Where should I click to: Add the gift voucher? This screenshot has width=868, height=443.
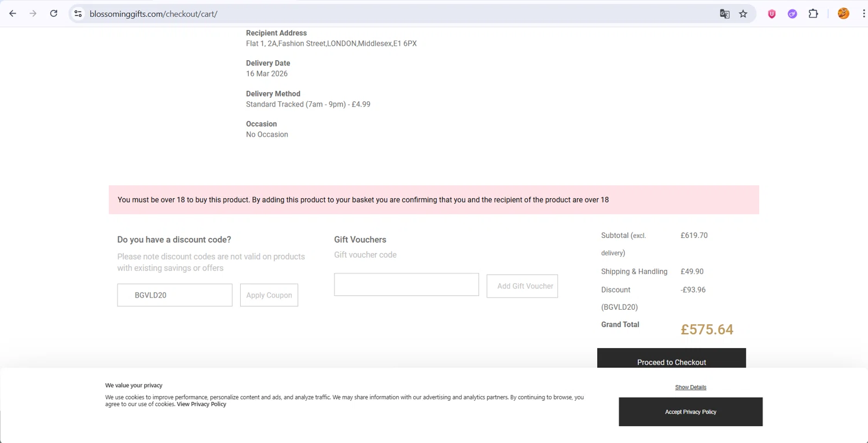tap(522, 286)
